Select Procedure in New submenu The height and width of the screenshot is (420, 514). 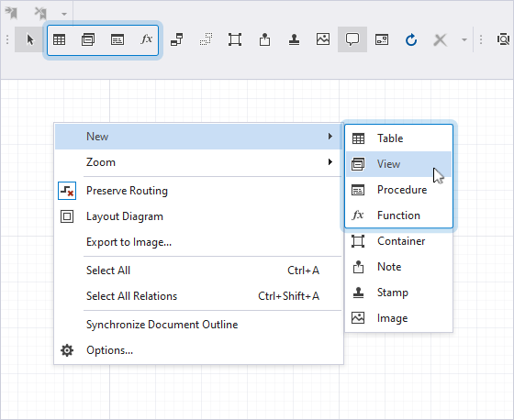pos(398,190)
